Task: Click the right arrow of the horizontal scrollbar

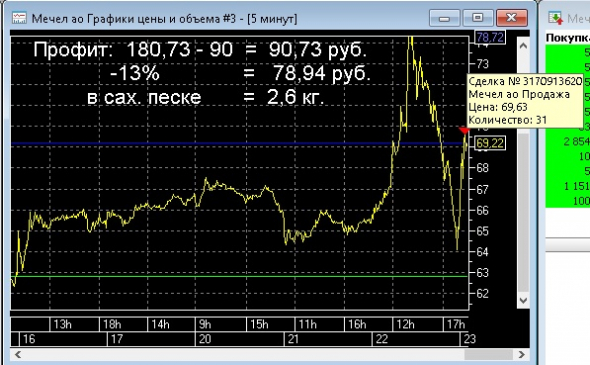Action: (522, 354)
